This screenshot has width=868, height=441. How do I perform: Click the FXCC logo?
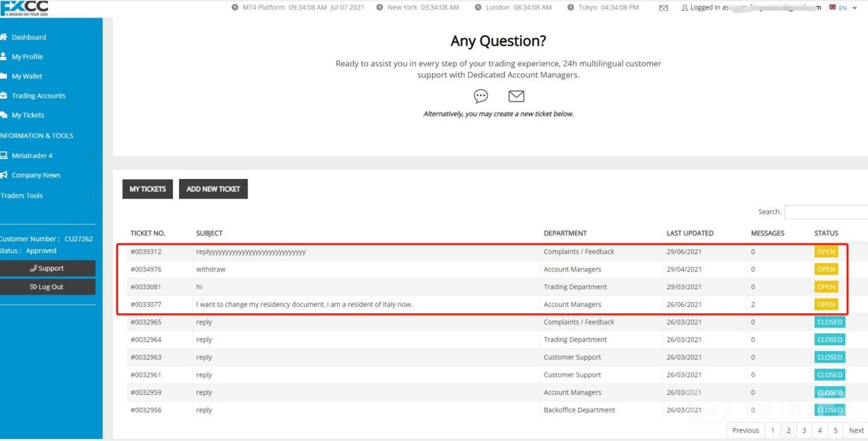pyautogui.click(x=25, y=8)
